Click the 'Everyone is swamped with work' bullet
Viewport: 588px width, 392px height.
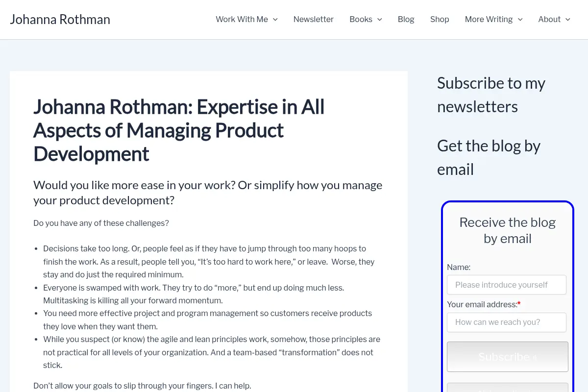pos(194,294)
